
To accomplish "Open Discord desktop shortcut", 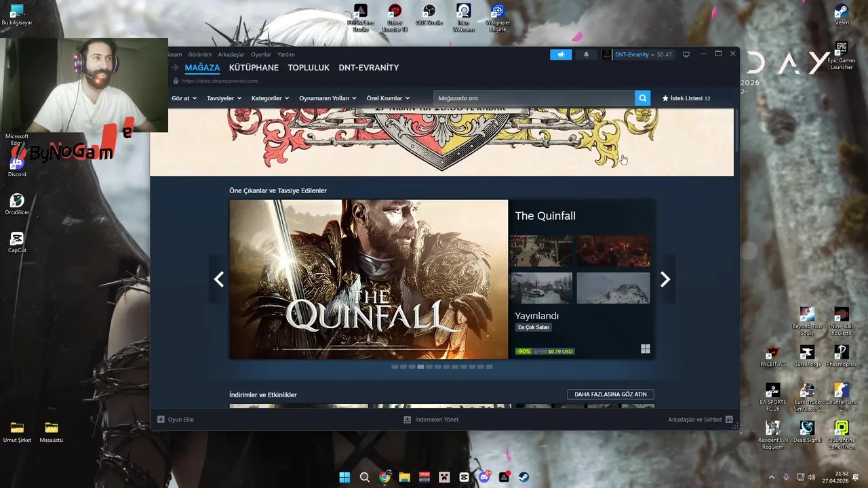I will pos(17,166).
